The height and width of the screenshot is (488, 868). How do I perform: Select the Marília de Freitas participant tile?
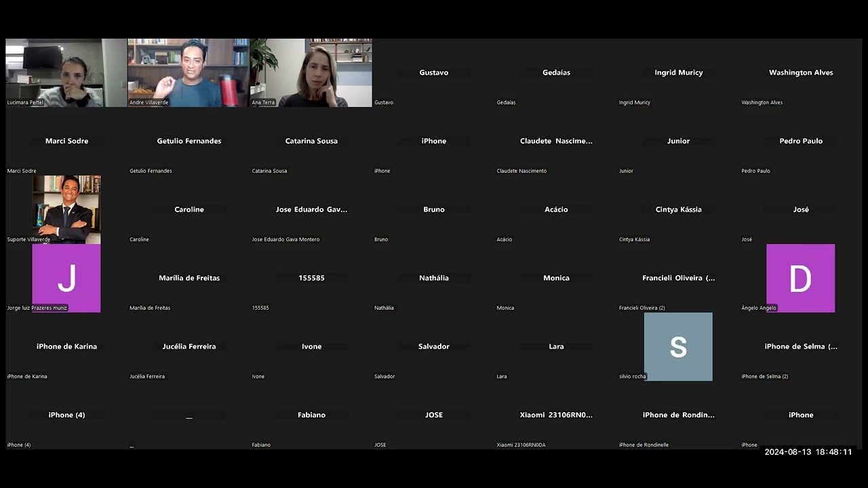click(189, 278)
